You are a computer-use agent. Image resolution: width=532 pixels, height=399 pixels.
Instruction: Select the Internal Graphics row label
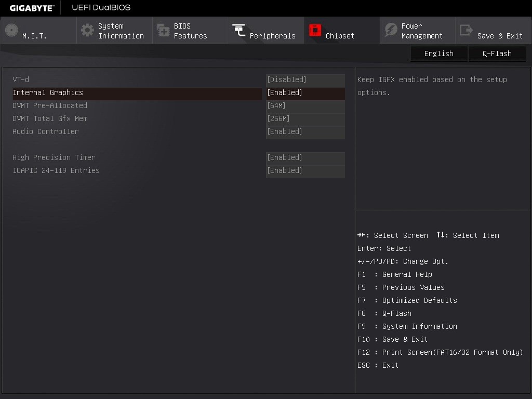click(x=48, y=92)
